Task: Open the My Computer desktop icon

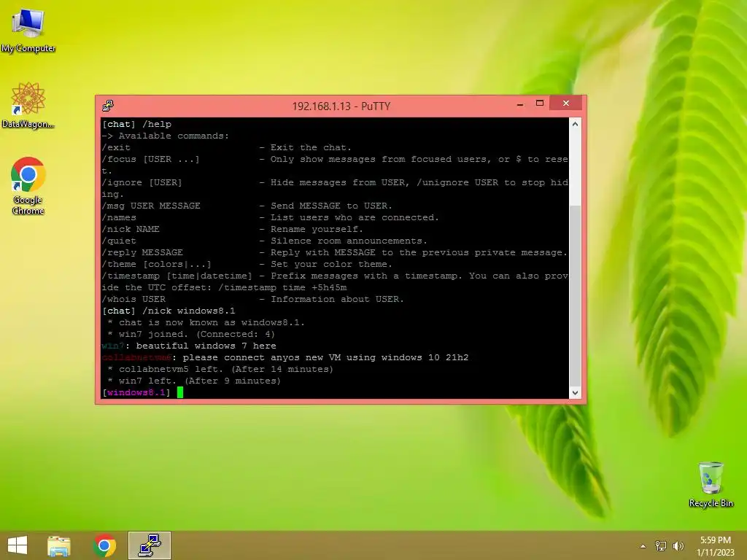Action: pos(28,31)
